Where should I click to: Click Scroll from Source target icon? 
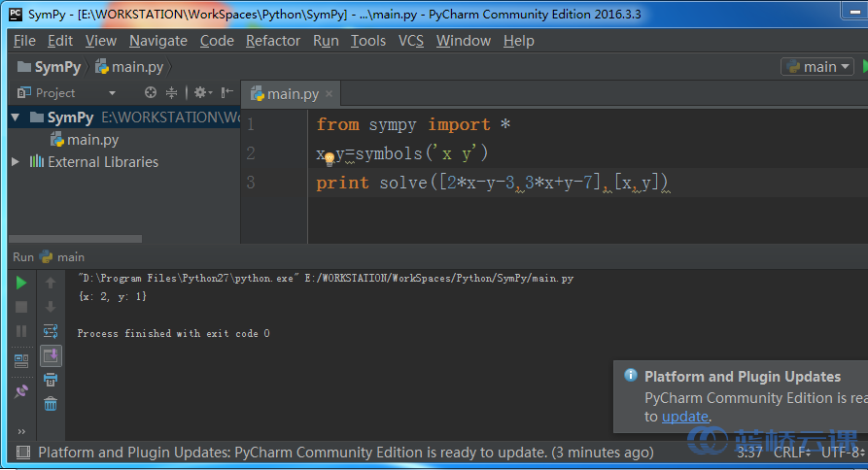(x=151, y=93)
